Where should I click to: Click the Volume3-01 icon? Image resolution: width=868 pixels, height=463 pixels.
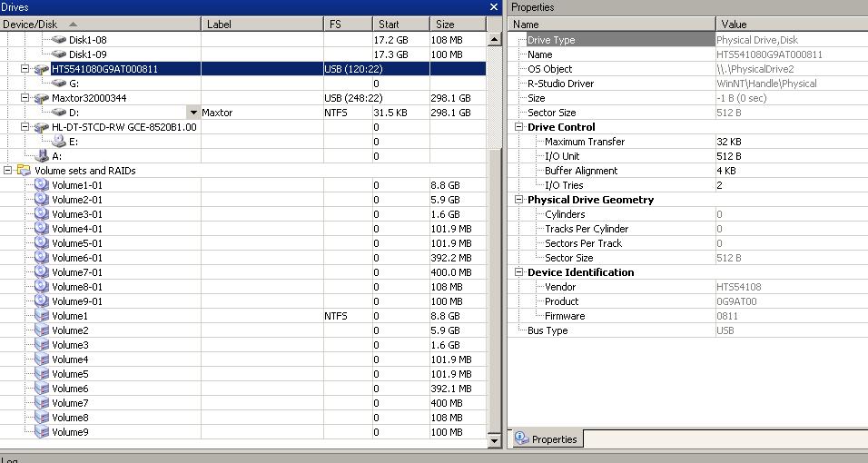(42, 213)
